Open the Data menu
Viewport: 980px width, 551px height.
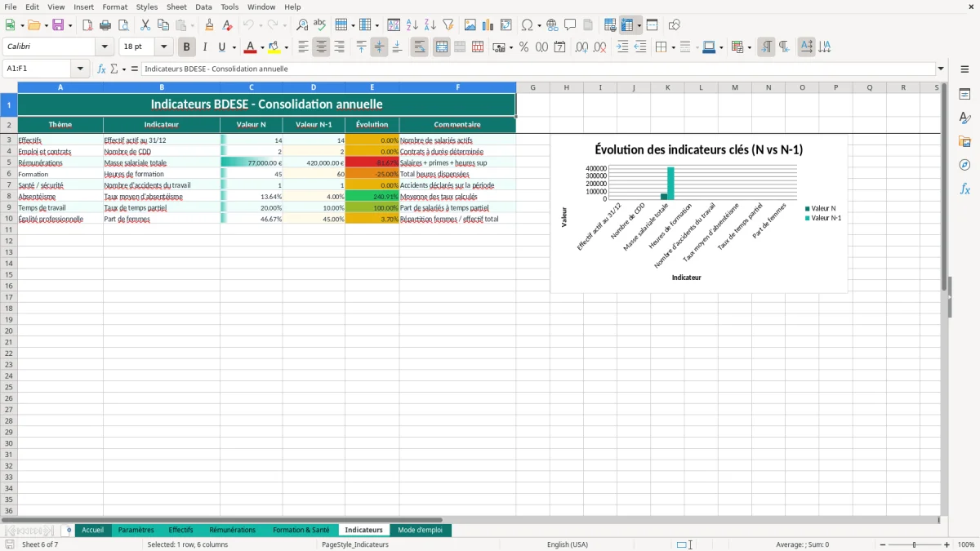tap(203, 7)
